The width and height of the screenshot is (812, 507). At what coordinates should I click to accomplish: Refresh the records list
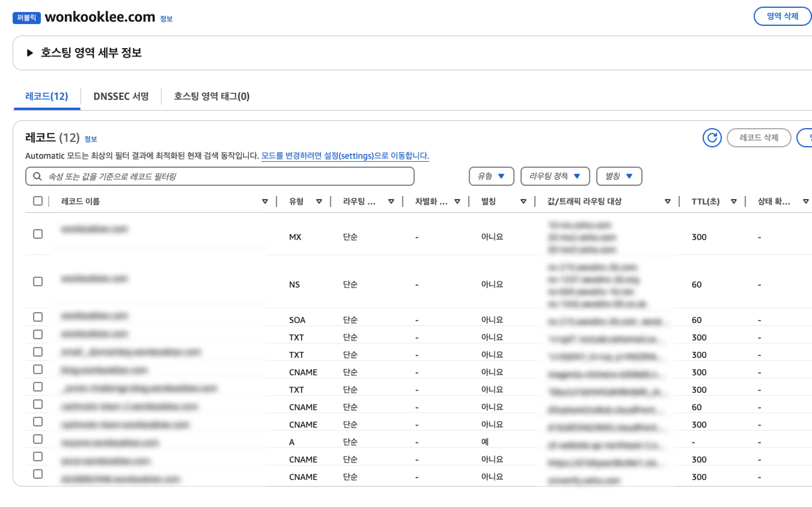(x=712, y=138)
